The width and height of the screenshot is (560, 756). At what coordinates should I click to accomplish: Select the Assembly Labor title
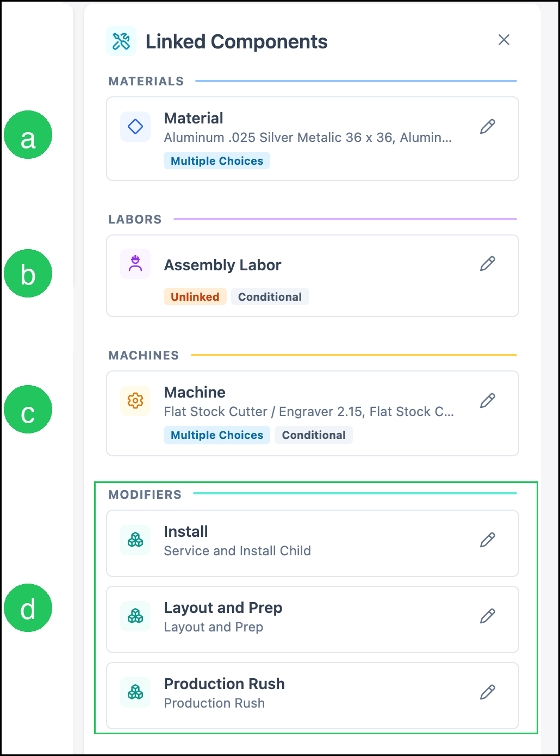point(222,265)
